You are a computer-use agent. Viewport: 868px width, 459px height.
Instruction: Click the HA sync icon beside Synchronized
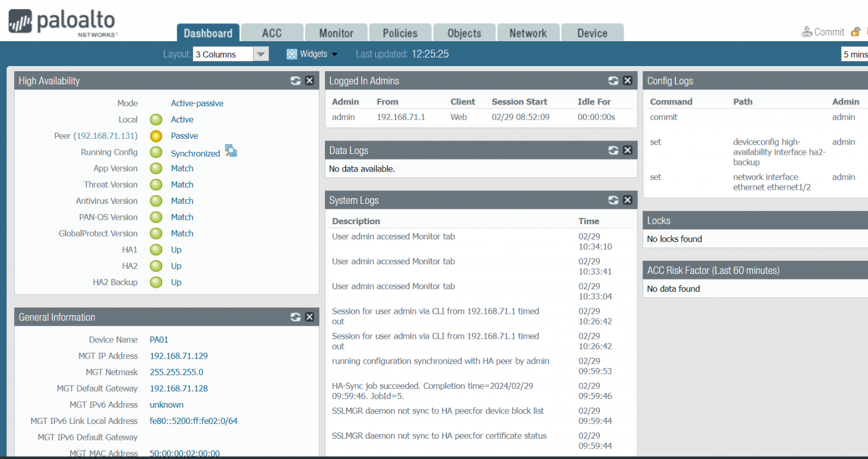[x=230, y=151]
